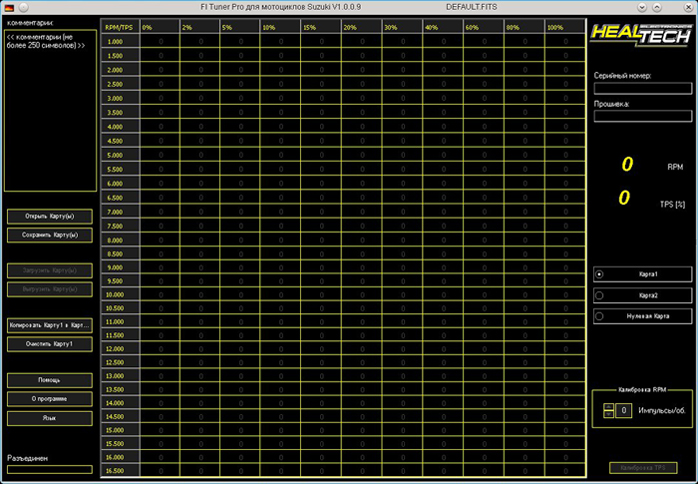Select the 2% TPS column header
Viewport: 698px width, 484px height.
click(199, 27)
